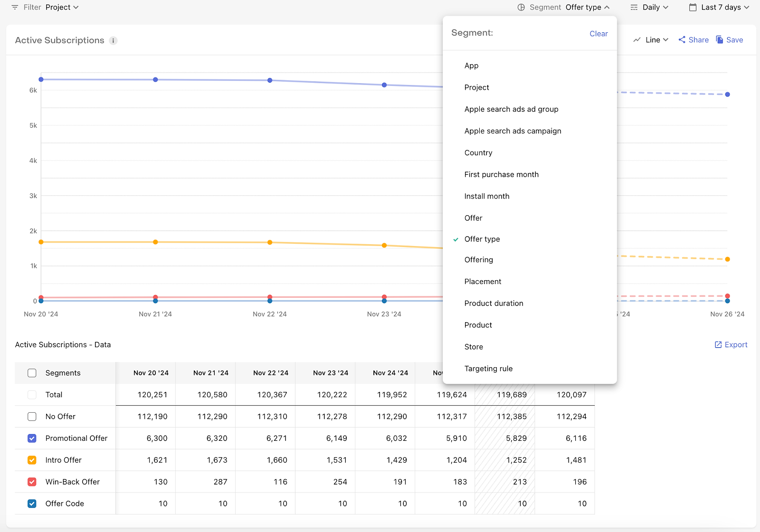Image resolution: width=760 pixels, height=532 pixels.
Task: Click the Nov 20 '24 column header
Action: 151,373
